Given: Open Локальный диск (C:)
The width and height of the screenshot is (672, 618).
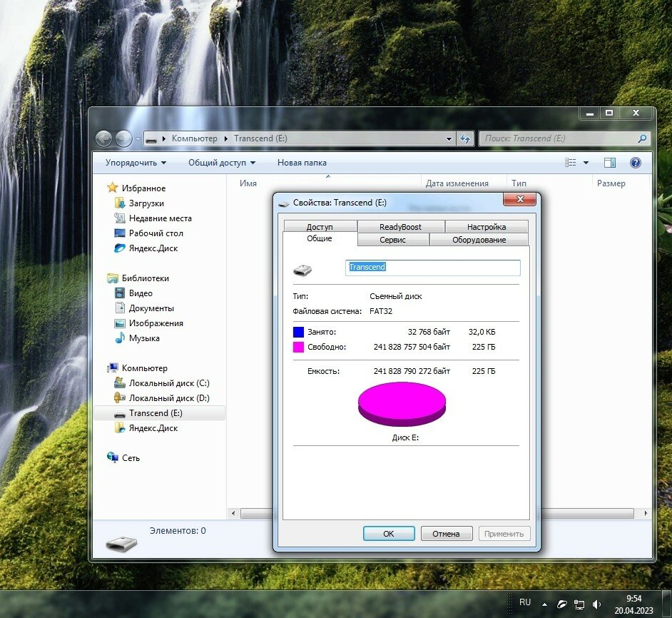Looking at the screenshot, I should (x=169, y=383).
